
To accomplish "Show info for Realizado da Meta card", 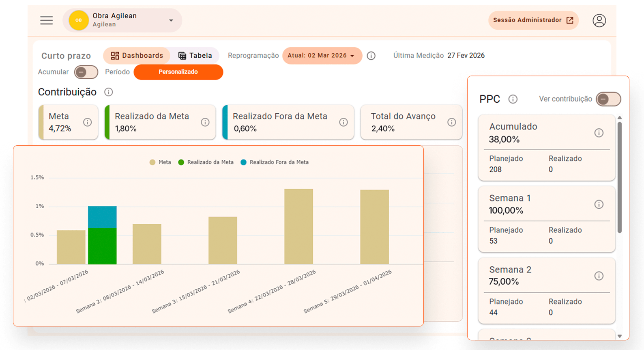I will tap(205, 122).
